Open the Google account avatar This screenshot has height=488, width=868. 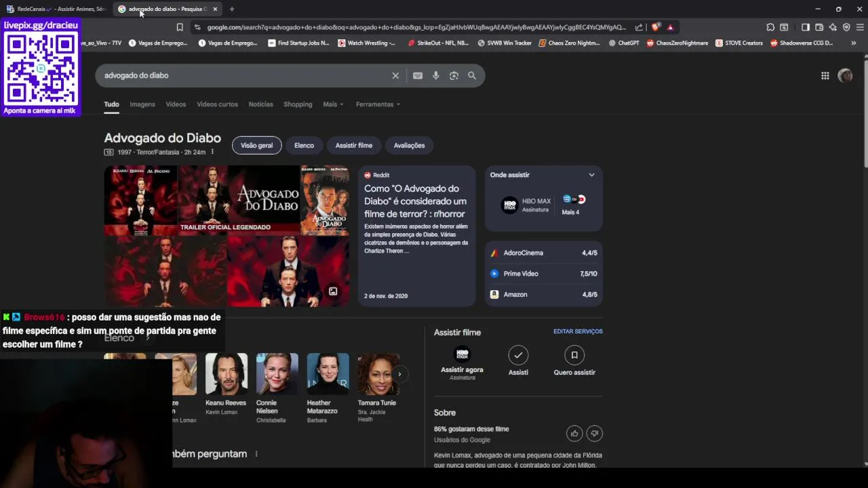coord(845,76)
